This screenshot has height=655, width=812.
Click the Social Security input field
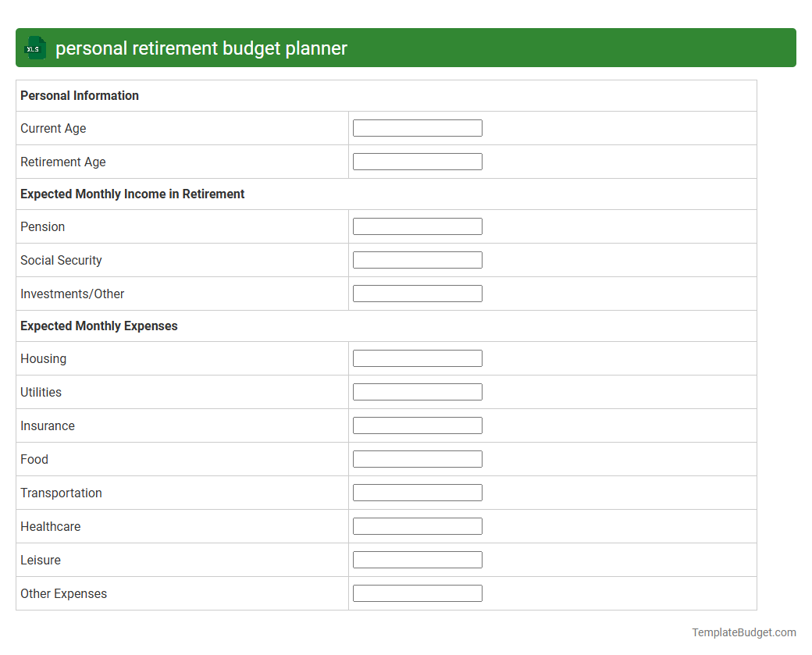[417, 259]
